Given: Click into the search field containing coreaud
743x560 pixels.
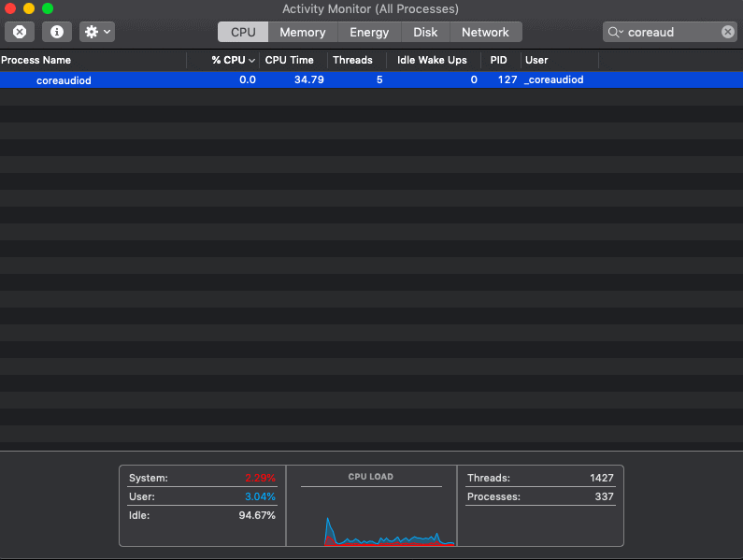Looking at the screenshot, I should (x=672, y=32).
